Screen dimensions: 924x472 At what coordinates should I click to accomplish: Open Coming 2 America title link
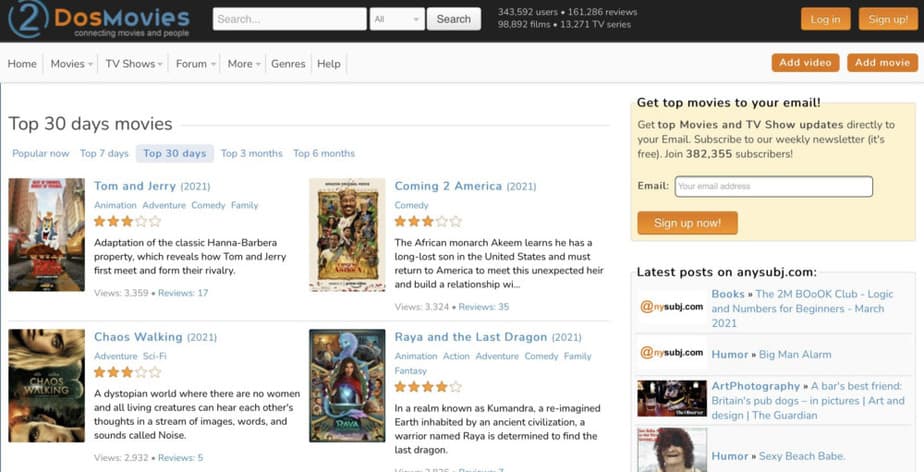pyautogui.click(x=448, y=186)
